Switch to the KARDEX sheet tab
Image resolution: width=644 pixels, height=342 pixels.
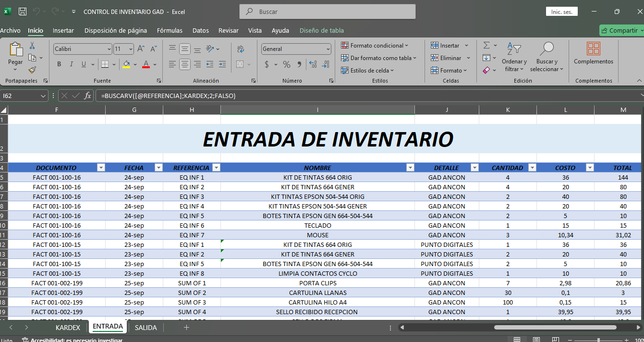68,327
